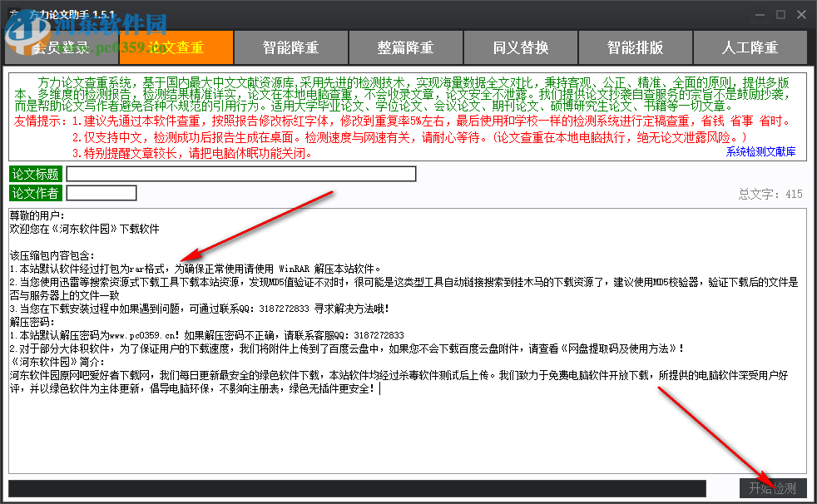
Task: Click the 论文作者 green label button
Action: coord(35,192)
